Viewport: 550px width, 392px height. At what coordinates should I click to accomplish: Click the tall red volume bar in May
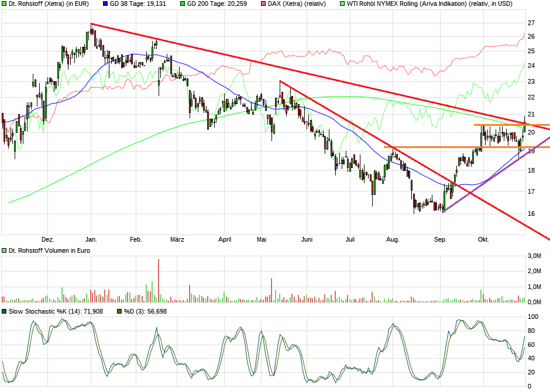click(271, 290)
